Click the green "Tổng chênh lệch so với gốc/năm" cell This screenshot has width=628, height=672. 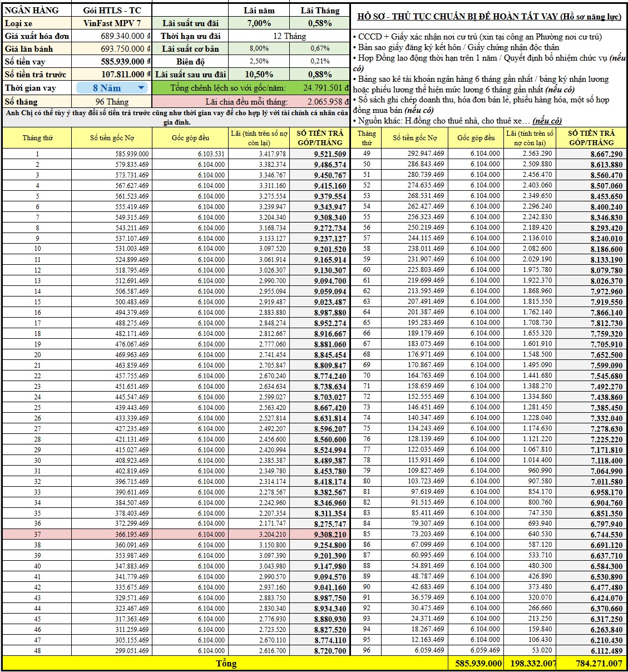pos(228,88)
